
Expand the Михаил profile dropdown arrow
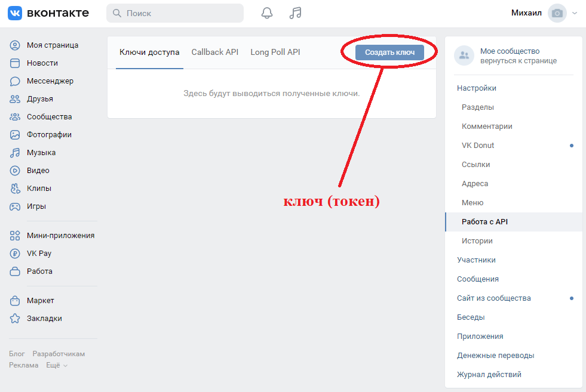pyautogui.click(x=575, y=13)
